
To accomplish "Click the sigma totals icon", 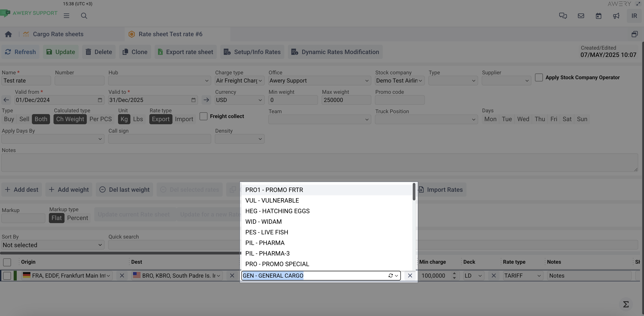I will (x=626, y=304).
